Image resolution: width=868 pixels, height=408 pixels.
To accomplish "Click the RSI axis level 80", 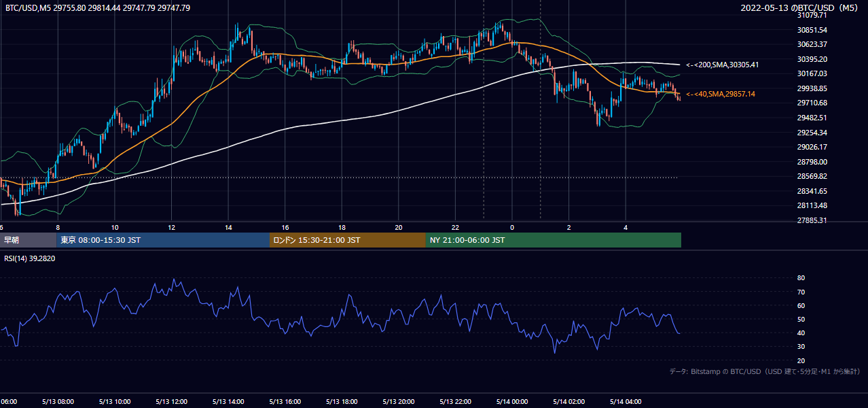I will [x=801, y=278].
